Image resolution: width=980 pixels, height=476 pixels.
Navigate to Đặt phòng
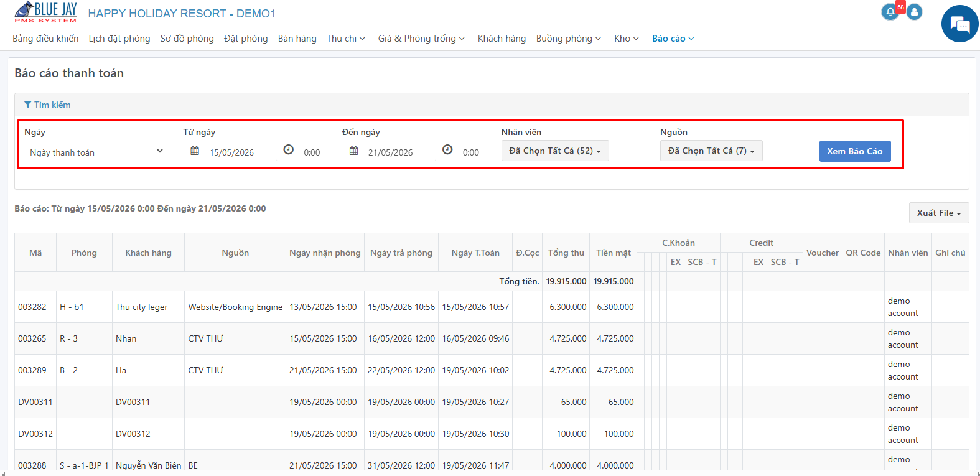click(x=246, y=39)
